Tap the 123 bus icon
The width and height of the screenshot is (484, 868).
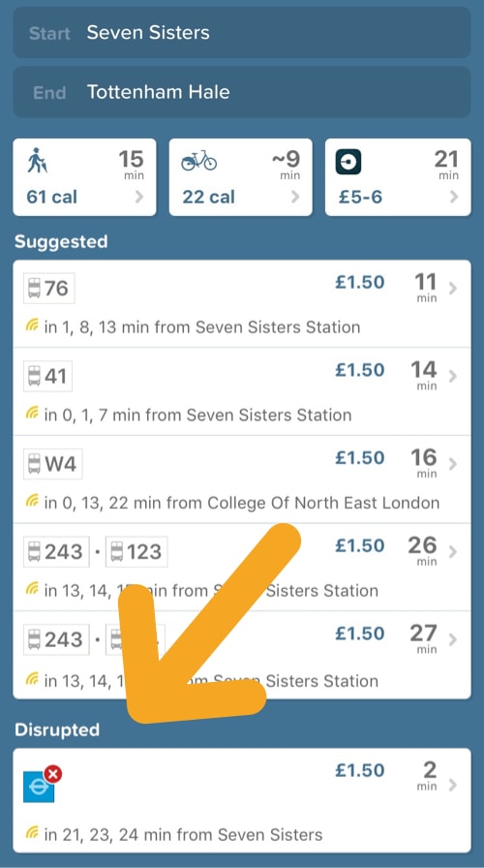click(x=117, y=552)
